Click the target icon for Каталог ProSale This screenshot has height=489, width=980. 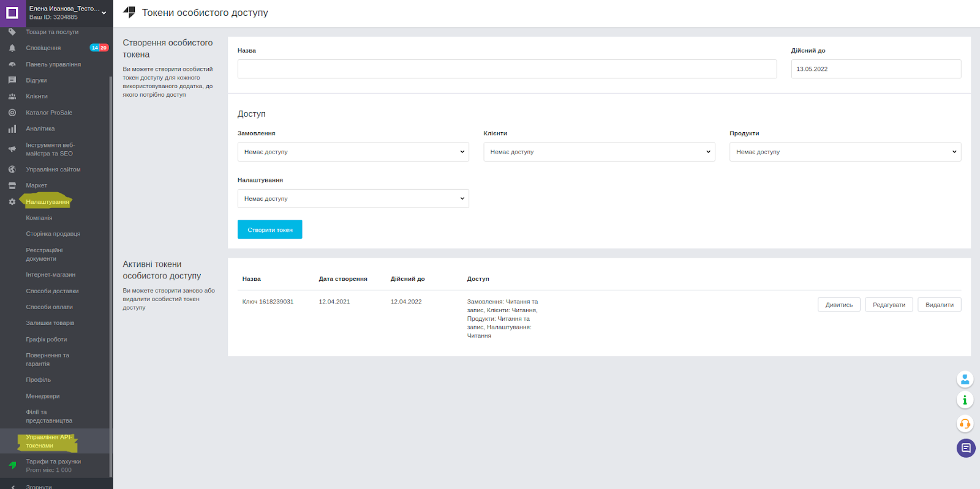tap(12, 113)
